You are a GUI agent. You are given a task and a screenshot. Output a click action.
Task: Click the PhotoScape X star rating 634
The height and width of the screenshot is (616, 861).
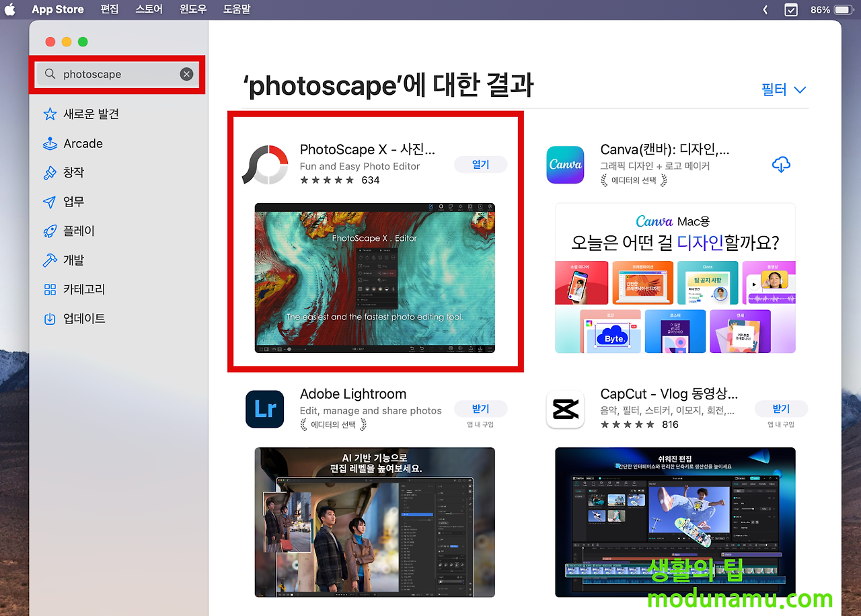(340, 180)
